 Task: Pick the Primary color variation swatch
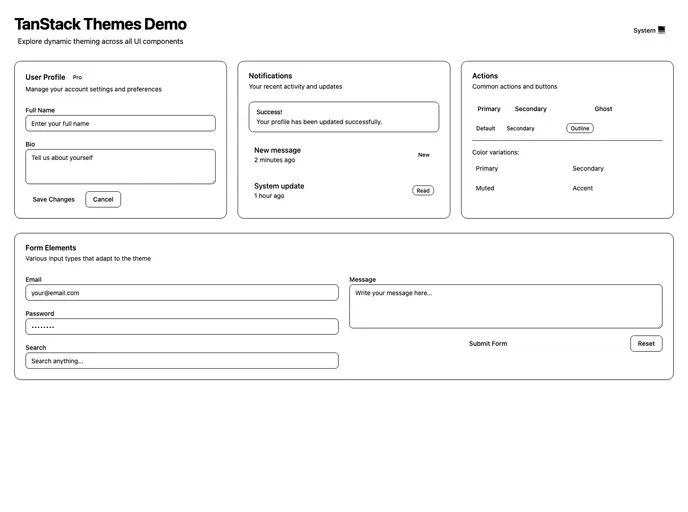coord(519,168)
